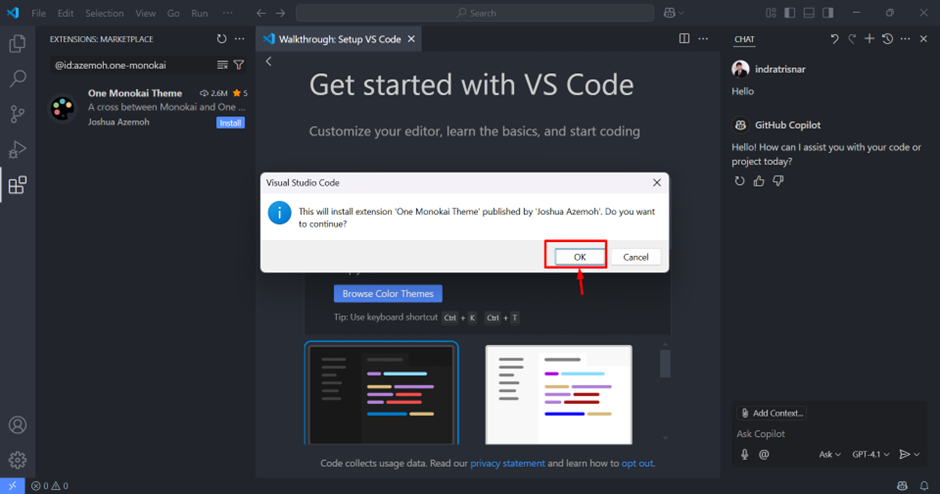The width and height of the screenshot is (940, 494).
Task: Click Browse Color Themes button
Action: pyautogui.click(x=388, y=294)
